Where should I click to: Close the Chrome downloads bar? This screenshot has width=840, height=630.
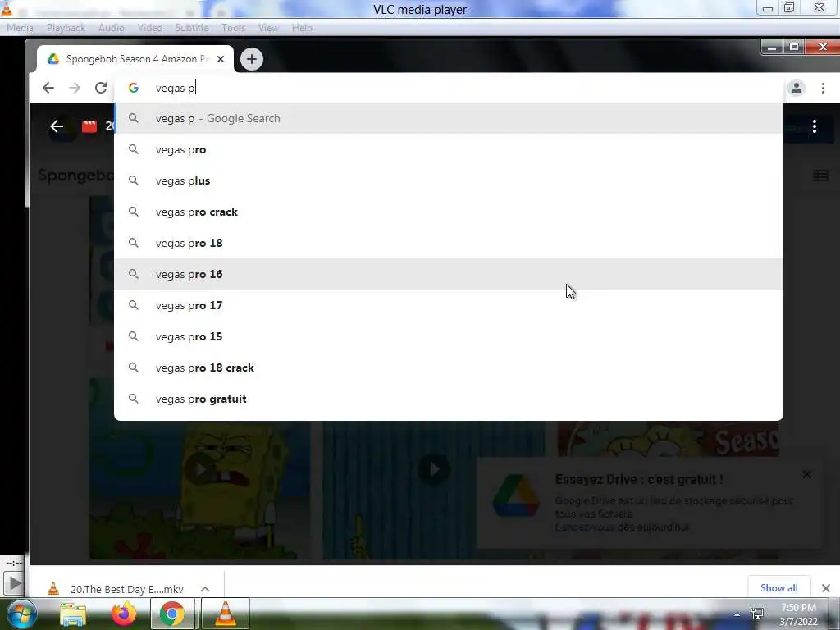825,588
